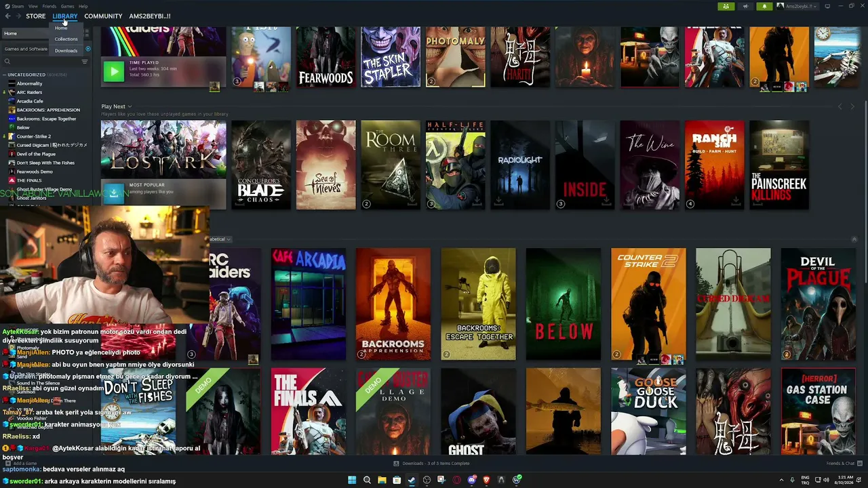Open Windows Start menu
The width and height of the screenshot is (868, 488).
coord(352,480)
